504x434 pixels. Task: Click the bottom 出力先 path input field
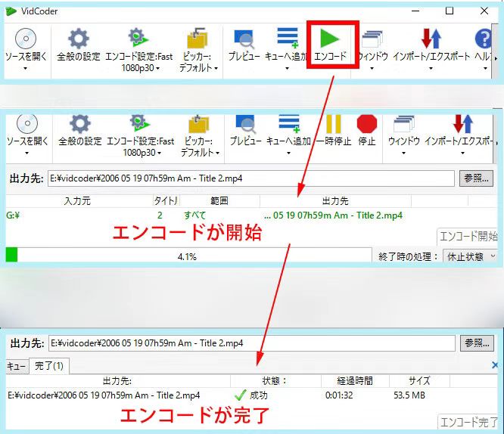pyautogui.click(x=252, y=343)
